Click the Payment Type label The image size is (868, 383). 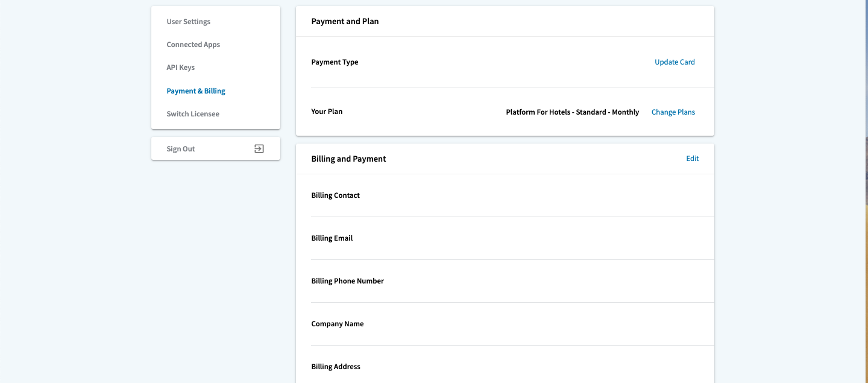click(x=335, y=62)
